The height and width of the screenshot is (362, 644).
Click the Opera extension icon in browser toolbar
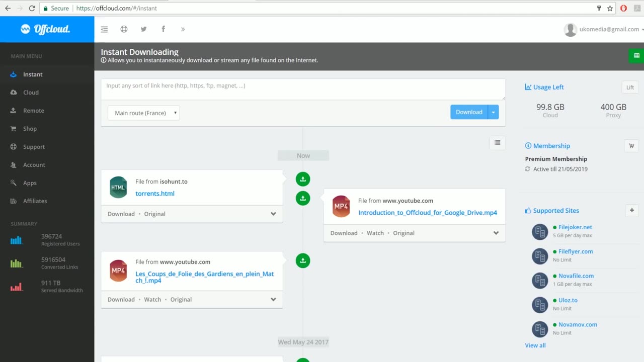tap(624, 8)
